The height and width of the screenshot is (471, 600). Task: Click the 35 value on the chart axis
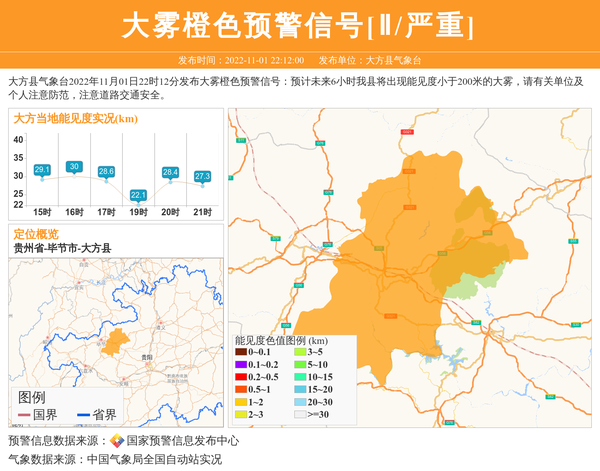18,158
